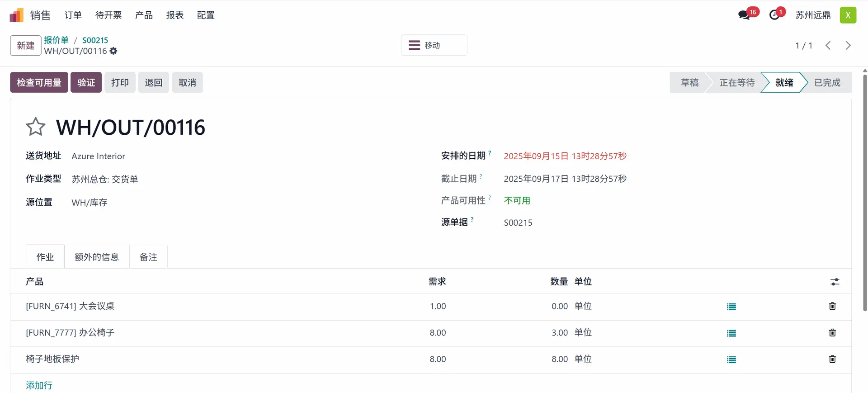Go to the previous record arrow
The height and width of the screenshot is (393, 868).
tap(828, 46)
